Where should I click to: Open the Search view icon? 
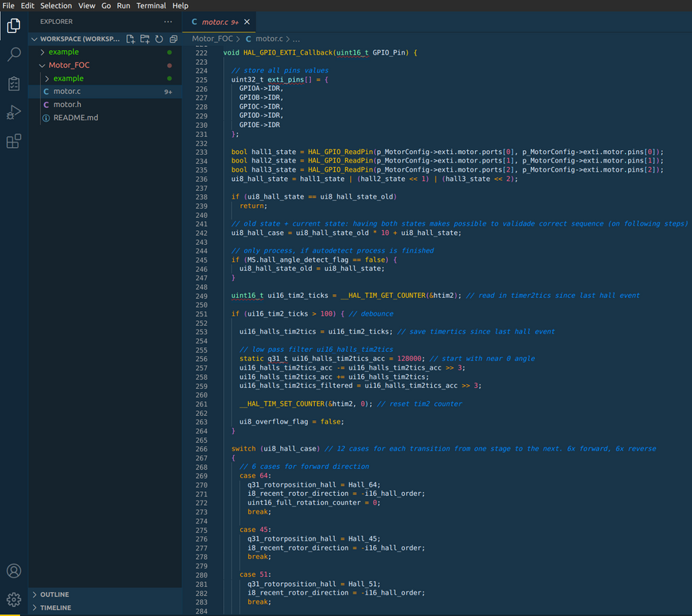(x=14, y=55)
